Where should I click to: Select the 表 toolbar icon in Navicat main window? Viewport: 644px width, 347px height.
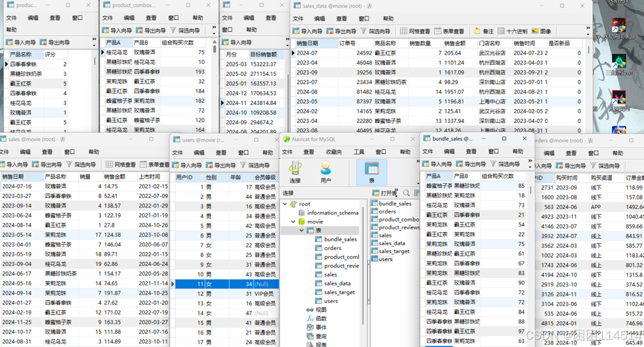coord(372,172)
